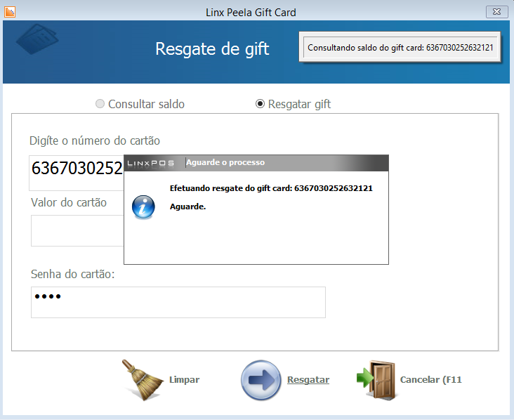Click the Cancelar (F11 button label

[x=430, y=380]
